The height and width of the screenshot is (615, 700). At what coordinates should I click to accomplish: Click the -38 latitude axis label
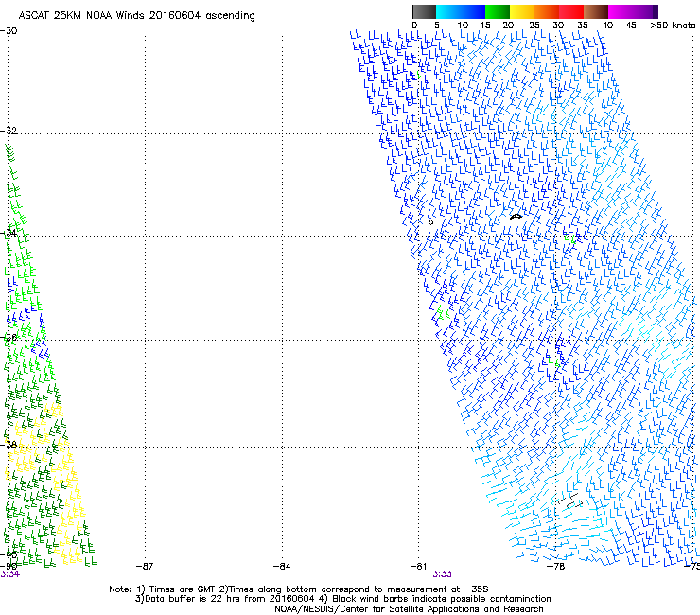(9, 445)
